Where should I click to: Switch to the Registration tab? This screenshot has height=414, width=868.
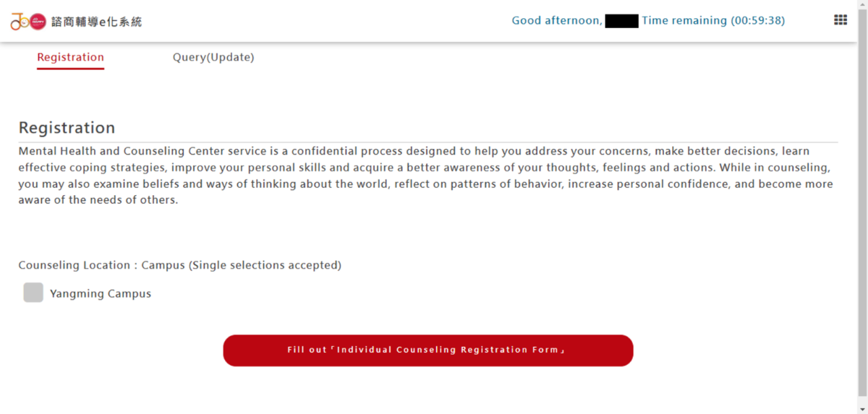[x=70, y=57]
